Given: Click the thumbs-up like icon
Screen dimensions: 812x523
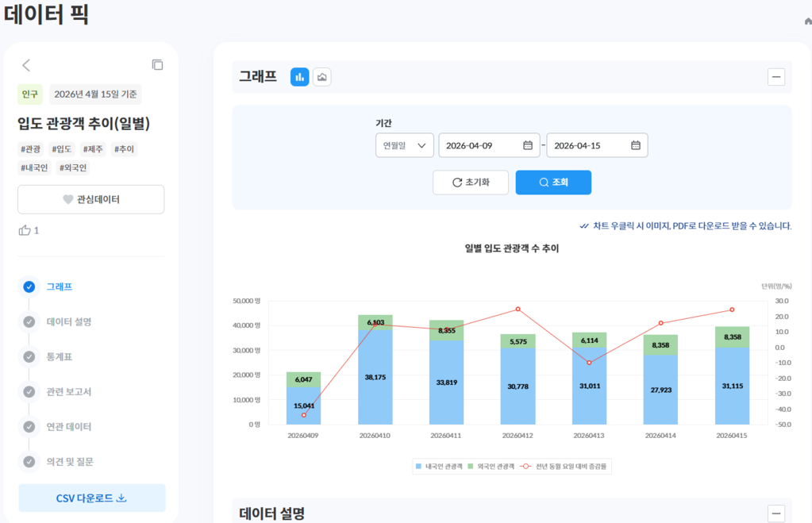Looking at the screenshot, I should click(25, 230).
